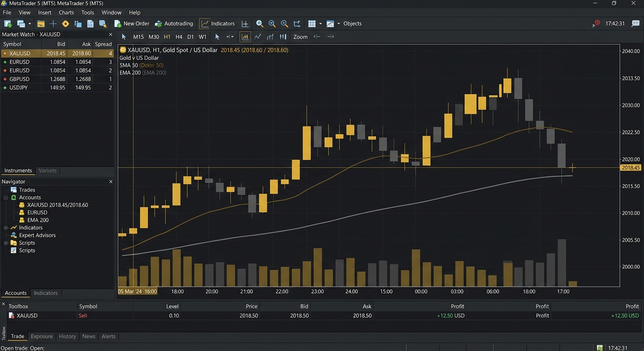Open the Alerts tab in Toolbox

click(108, 336)
